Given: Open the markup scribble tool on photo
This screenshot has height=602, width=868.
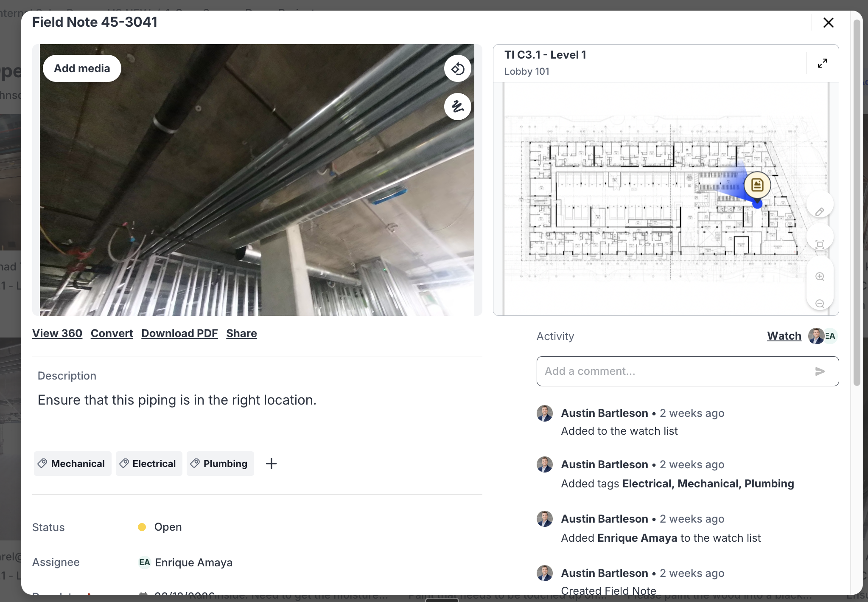Looking at the screenshot, I should [x=457, y=107].
